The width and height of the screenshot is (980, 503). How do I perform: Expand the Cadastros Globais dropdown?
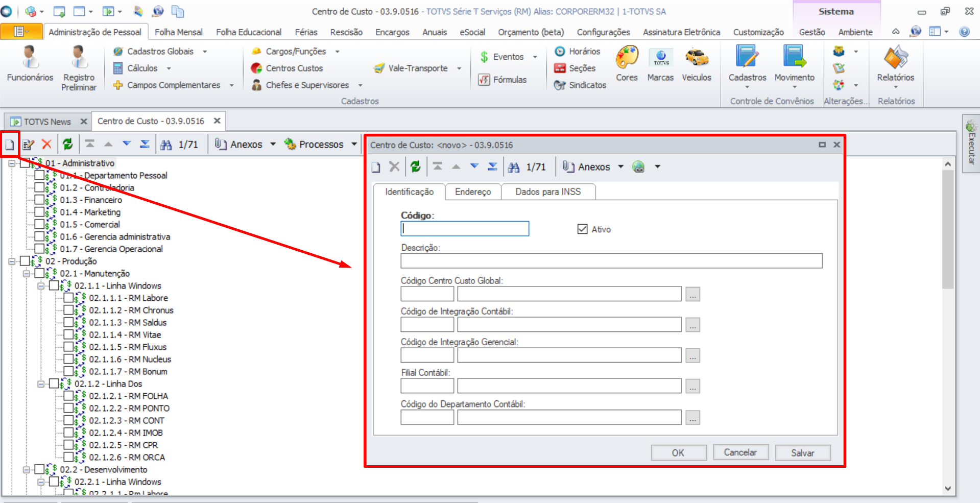[x=205, y=52]
